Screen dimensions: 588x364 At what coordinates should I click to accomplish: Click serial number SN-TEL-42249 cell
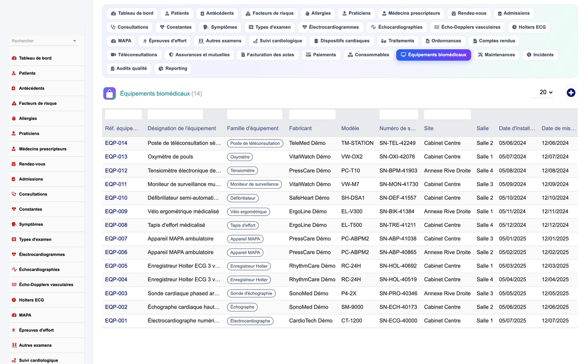click(x=397, y=143)
